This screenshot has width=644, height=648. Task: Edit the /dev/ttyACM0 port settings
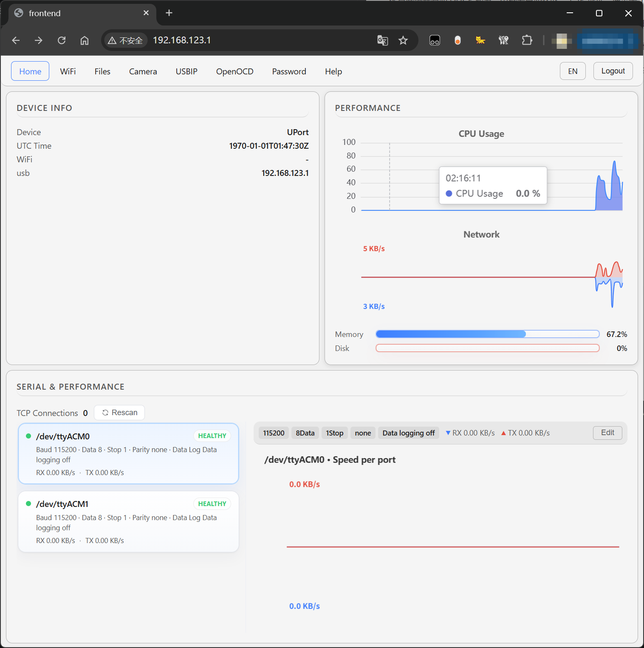[x=607, y=433]
